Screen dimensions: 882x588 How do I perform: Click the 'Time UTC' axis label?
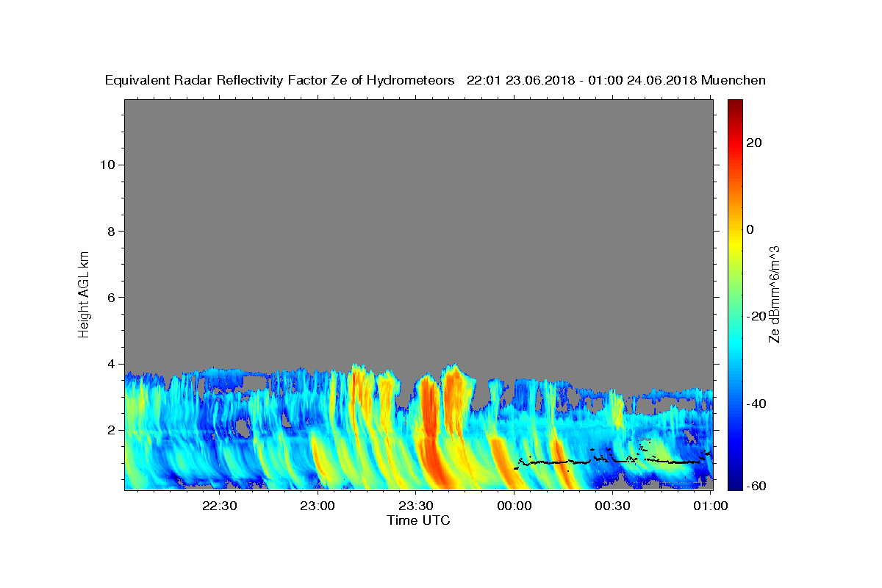[418, 520]
